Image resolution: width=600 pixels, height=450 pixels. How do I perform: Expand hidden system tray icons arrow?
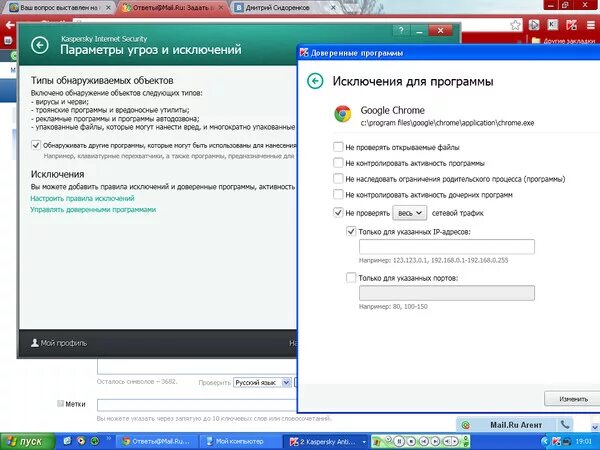(x=545, y=442)
